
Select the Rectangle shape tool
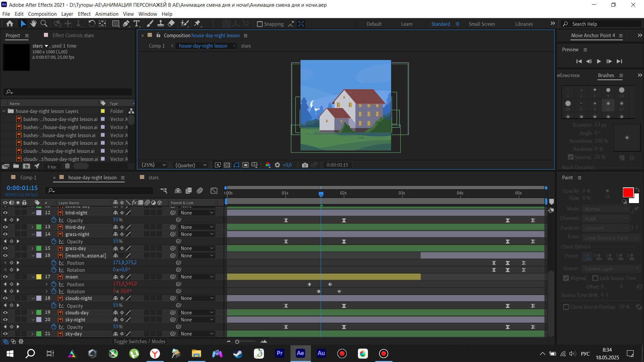pos(115,23)
